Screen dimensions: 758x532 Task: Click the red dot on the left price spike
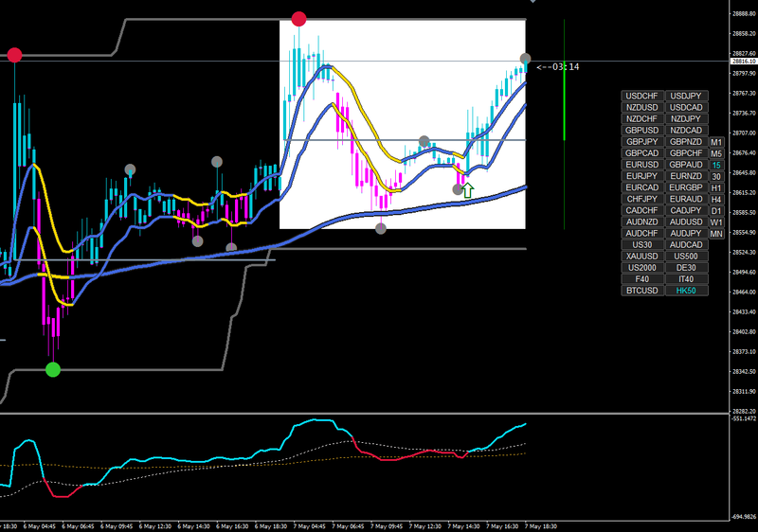[14, 55]
